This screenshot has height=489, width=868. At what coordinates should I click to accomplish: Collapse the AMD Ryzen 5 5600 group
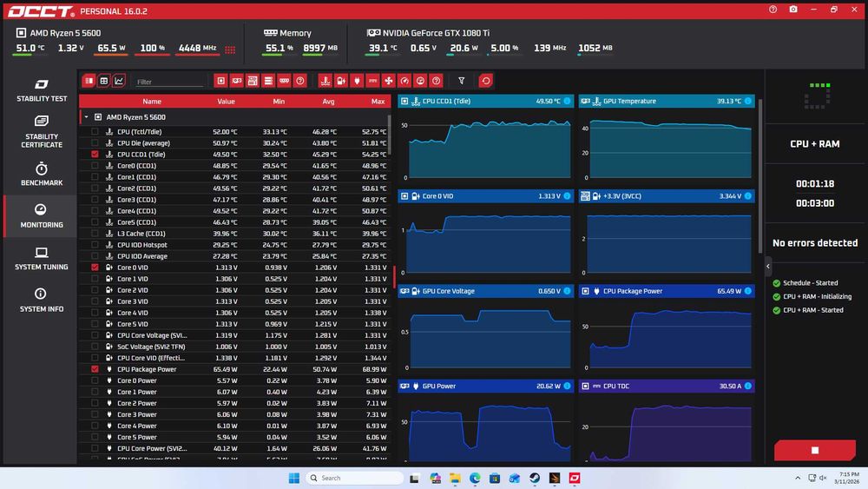pyautogui.click(x=86, y=117)
